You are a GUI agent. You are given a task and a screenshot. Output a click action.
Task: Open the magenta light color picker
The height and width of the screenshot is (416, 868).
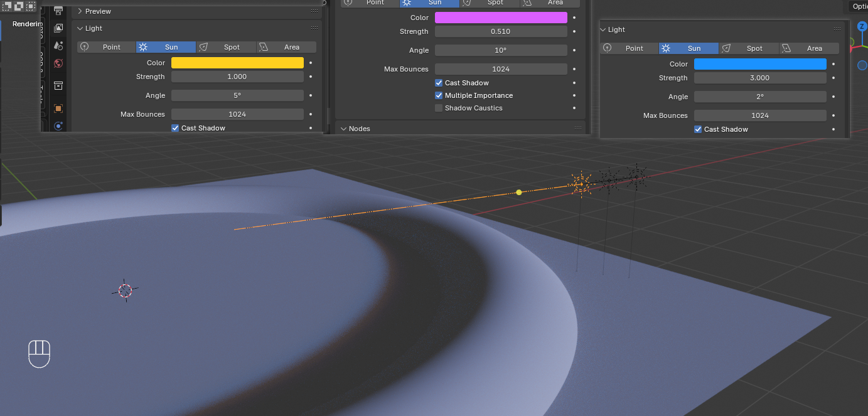click(501, 18)
